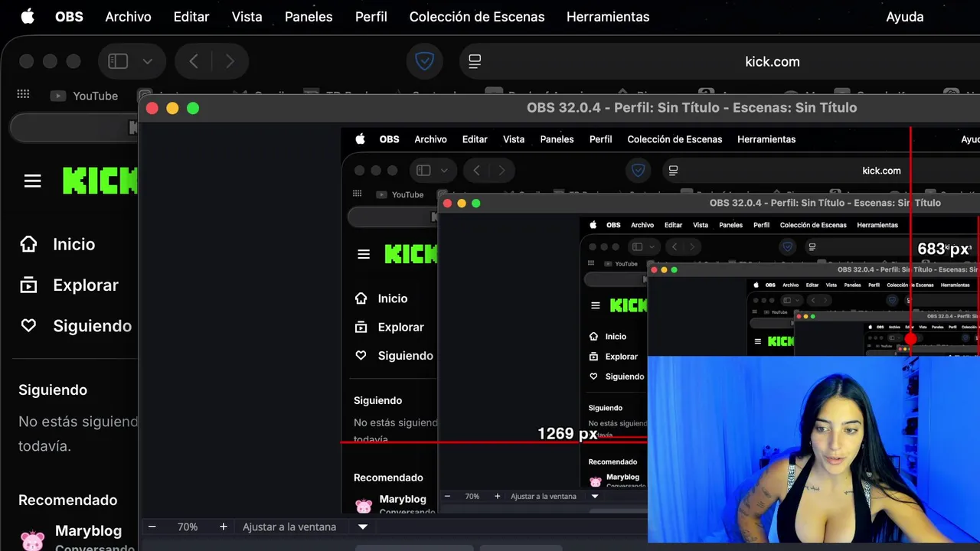Go forward with the Safari forward arrow
The width and height of the screenshot is (980, 551).
click(230, 61)
